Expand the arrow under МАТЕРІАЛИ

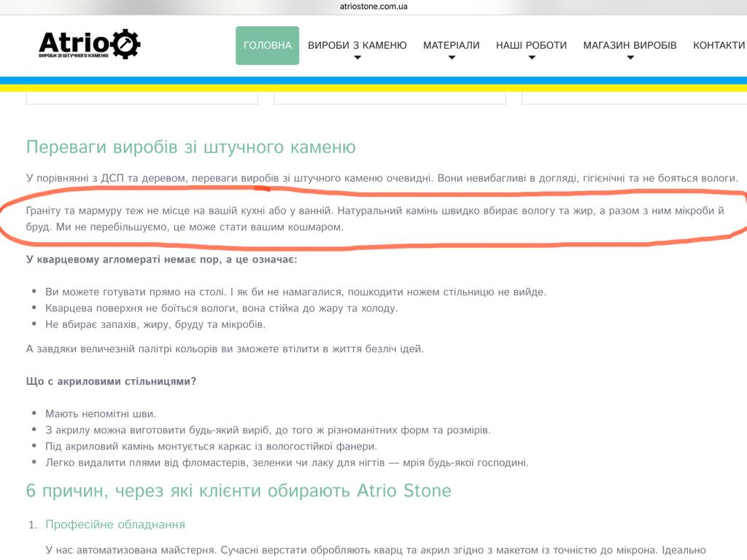pyautogui.click(x=452, y=58)
